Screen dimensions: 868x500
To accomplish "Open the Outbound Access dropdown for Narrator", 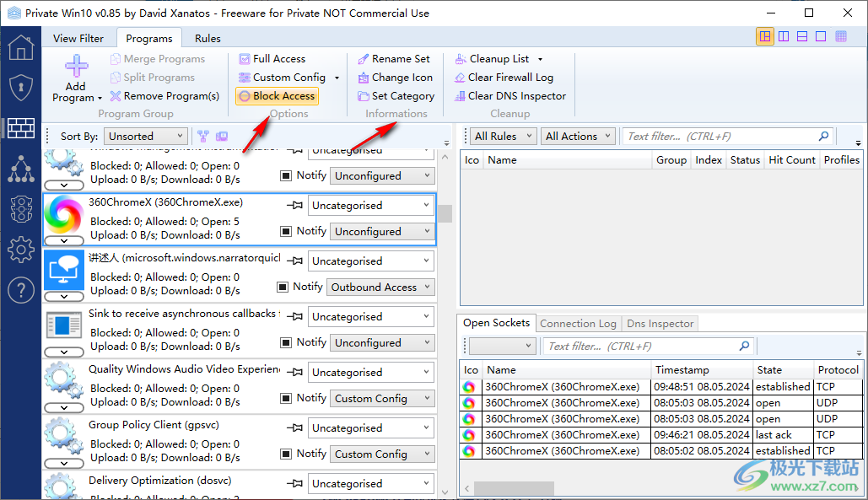I will 380,288.
